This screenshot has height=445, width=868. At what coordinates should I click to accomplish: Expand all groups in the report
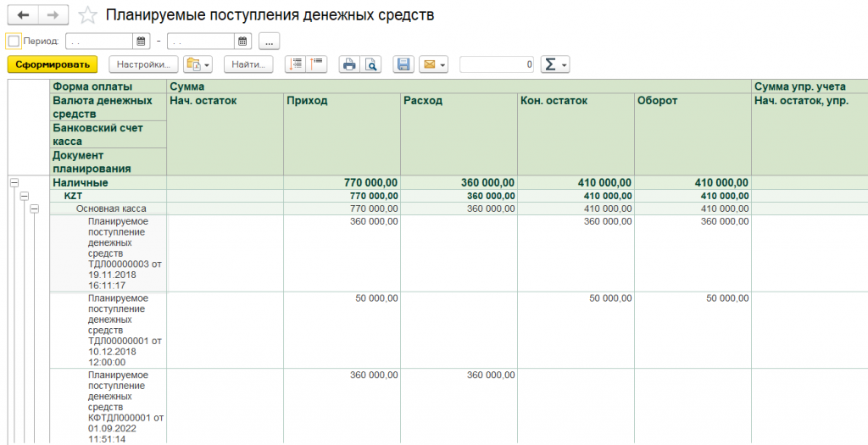(295, 64)
